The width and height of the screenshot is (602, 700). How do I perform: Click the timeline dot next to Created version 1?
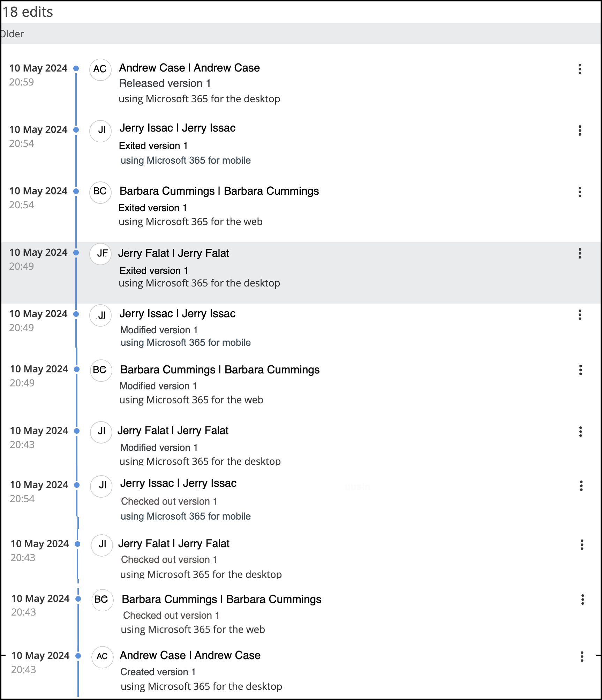coord(77,656)
